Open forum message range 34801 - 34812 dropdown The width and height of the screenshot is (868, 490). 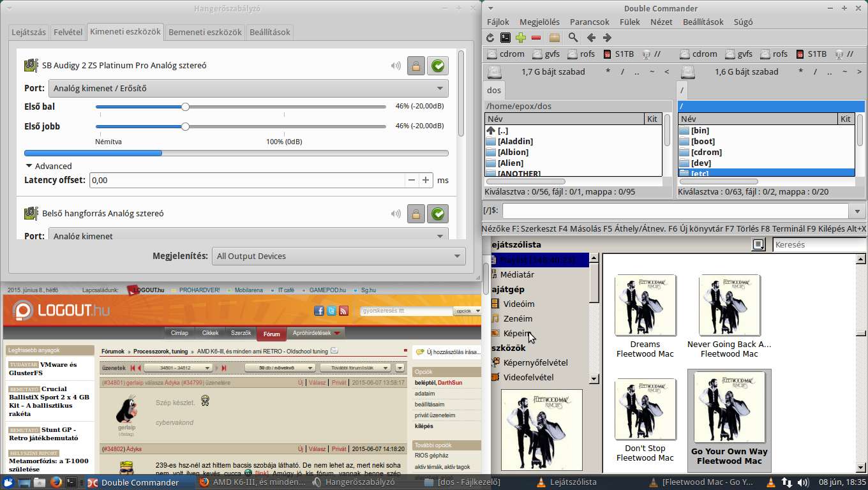click(177, 367)
